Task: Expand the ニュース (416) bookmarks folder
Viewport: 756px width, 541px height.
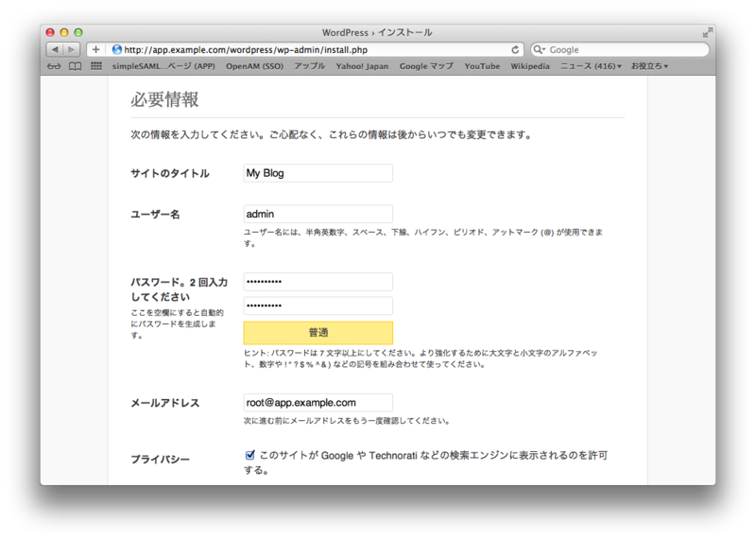Action: click(591, 66)
